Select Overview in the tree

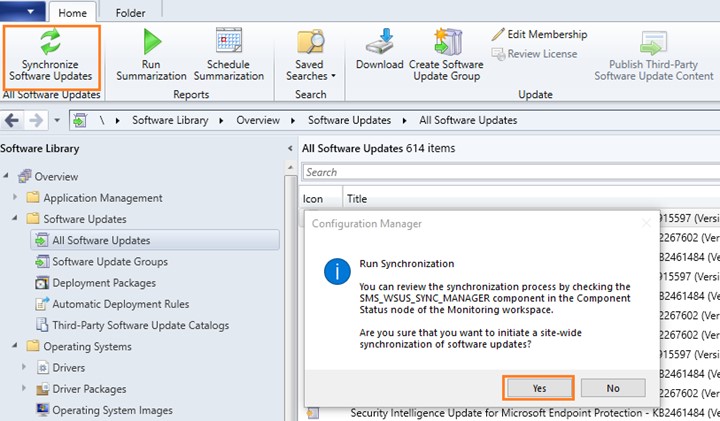56,177
